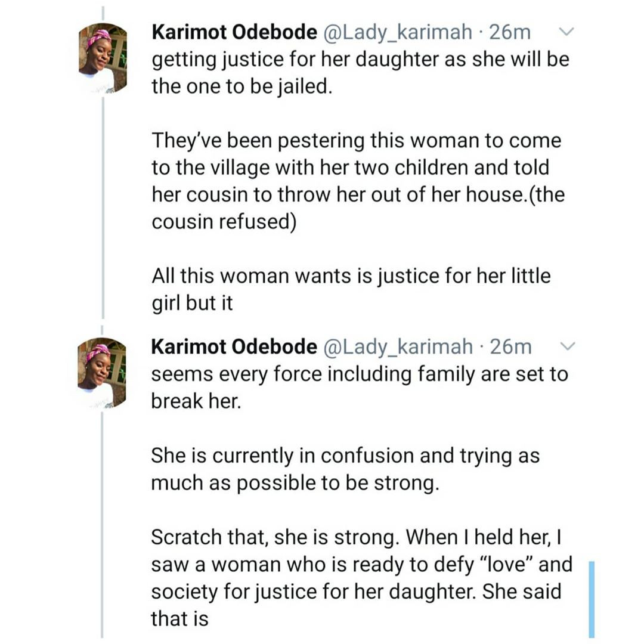Viewport: 644px width, 644px height.
Task: Click the thread line above the first avatar
Action: [103, 14]
